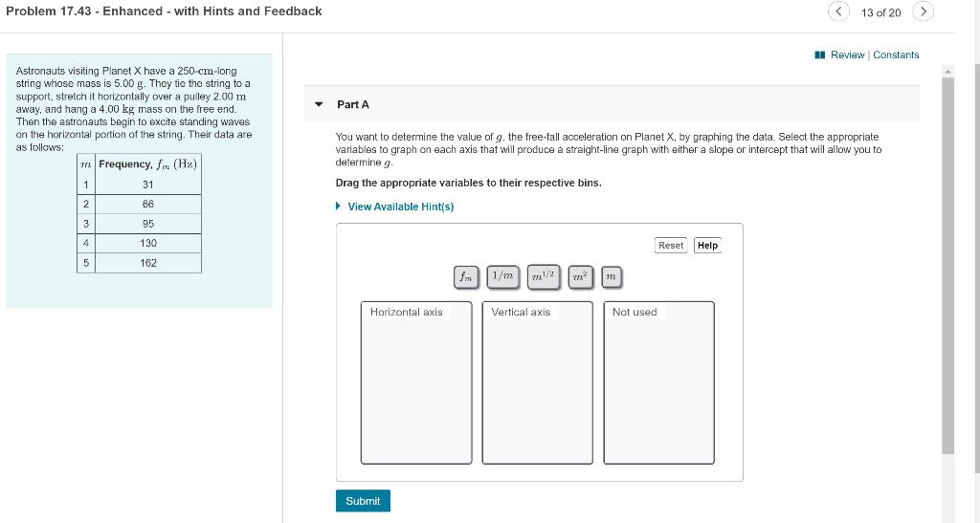Select the f_m variable tile

point(466,276)
